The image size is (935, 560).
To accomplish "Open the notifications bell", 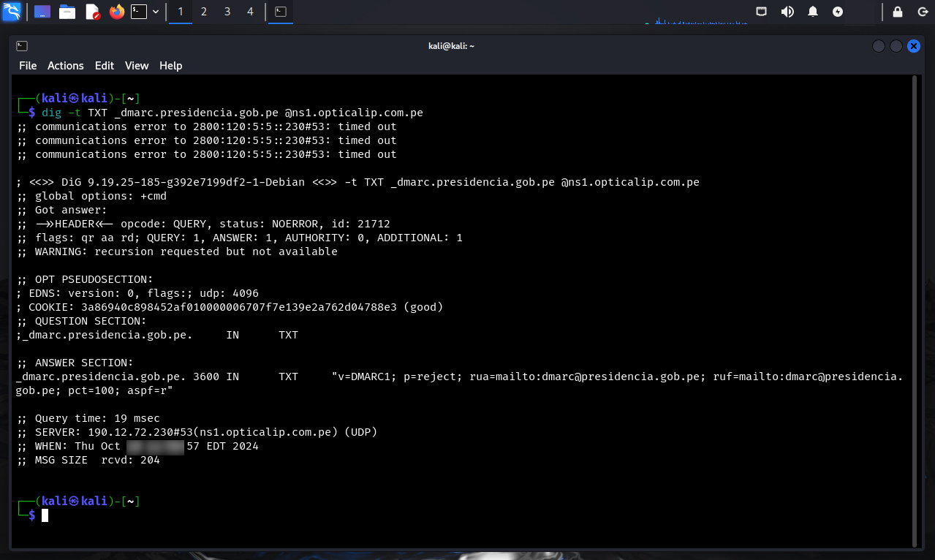I will 813,12.
